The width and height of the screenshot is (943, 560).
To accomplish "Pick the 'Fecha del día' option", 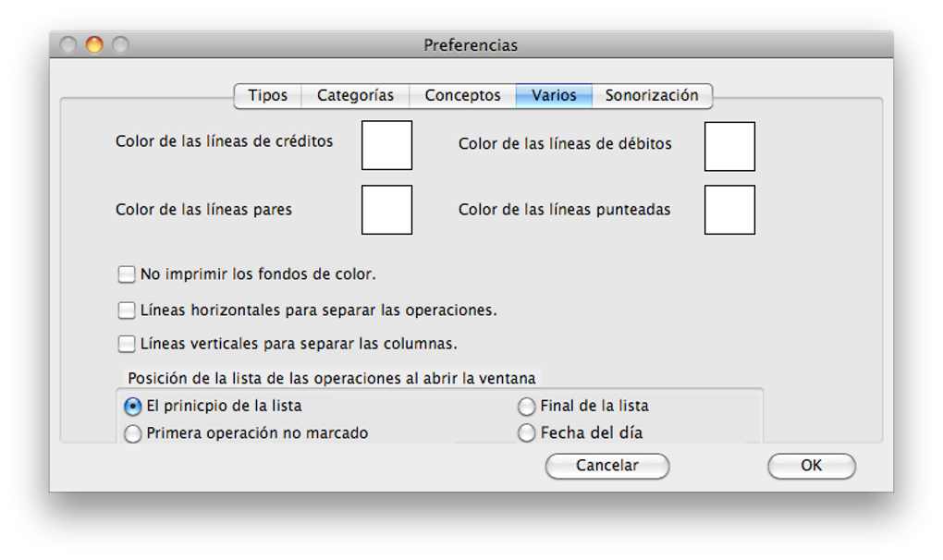I will click(526, 432).
